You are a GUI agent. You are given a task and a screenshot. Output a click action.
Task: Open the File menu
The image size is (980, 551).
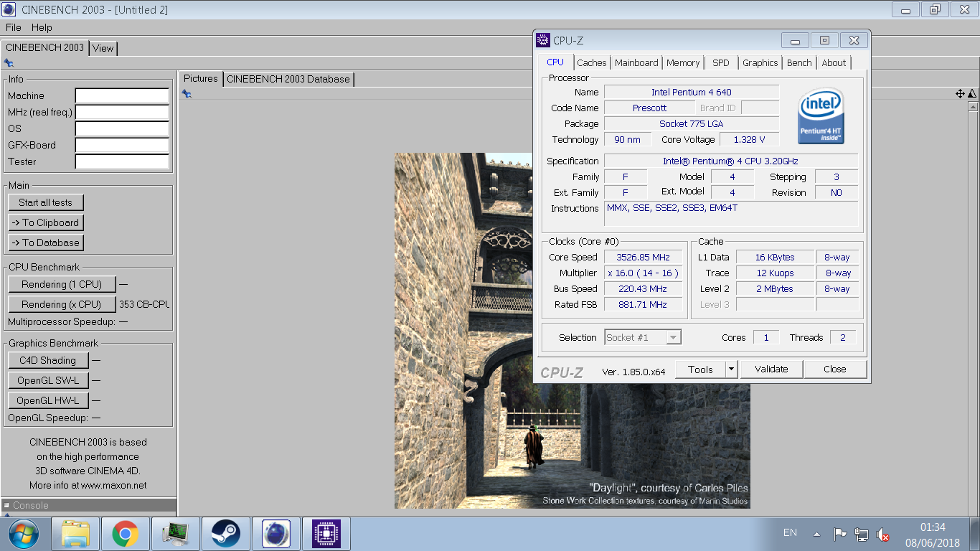[13, 27]
